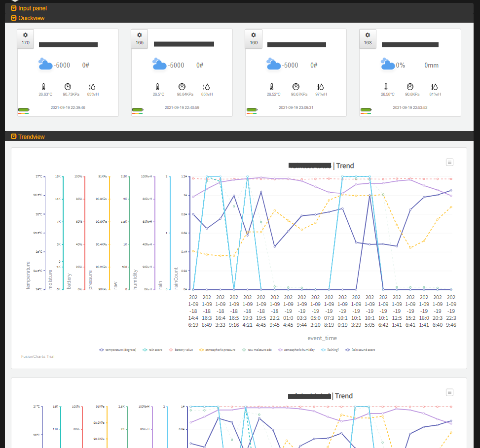Click the pressure gauge icon above 90.8KPa
This screenshot has height=448, width=480.
(x=410, y=87)
